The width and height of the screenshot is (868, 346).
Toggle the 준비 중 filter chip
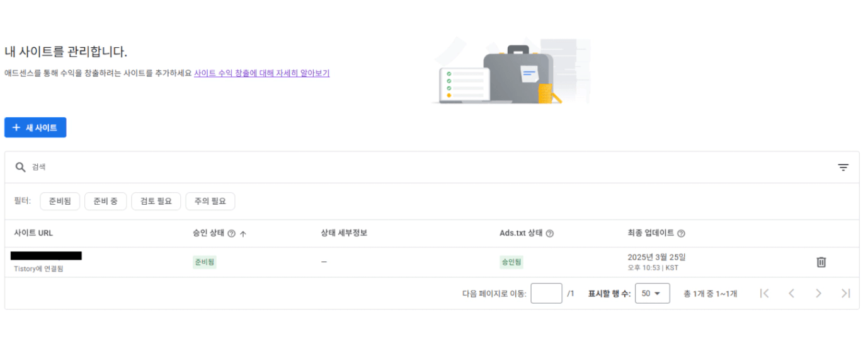105,202
